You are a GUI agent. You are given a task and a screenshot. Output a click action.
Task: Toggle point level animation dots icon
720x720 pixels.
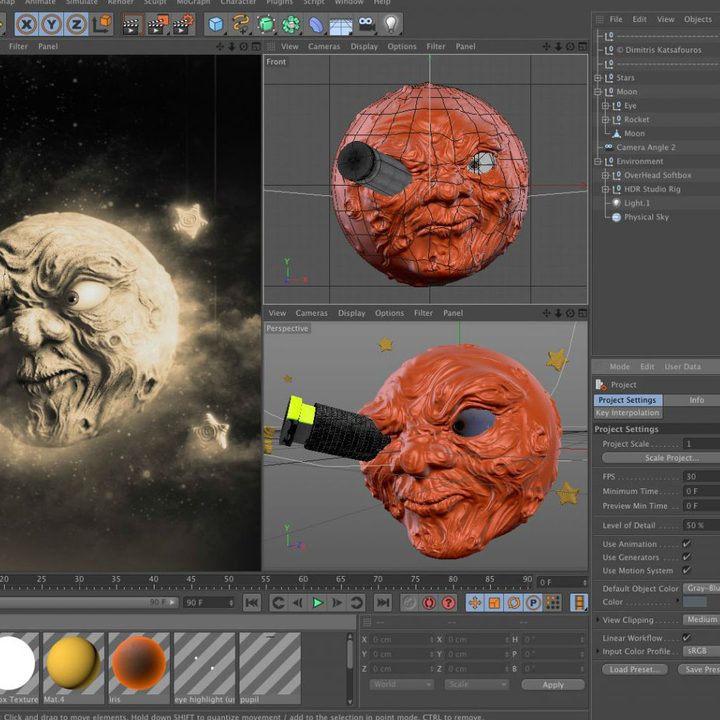(553, 602)
